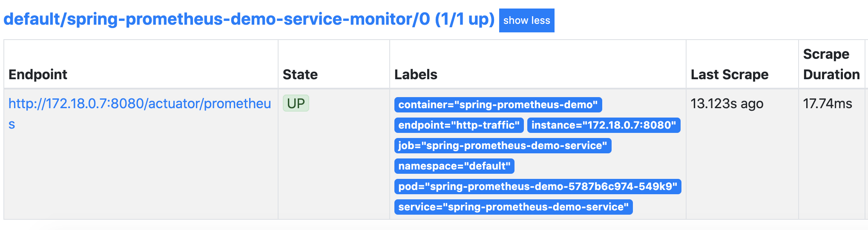
Task: Click the 13.123s ago last scrape value
Action: [x=727, y=103]
